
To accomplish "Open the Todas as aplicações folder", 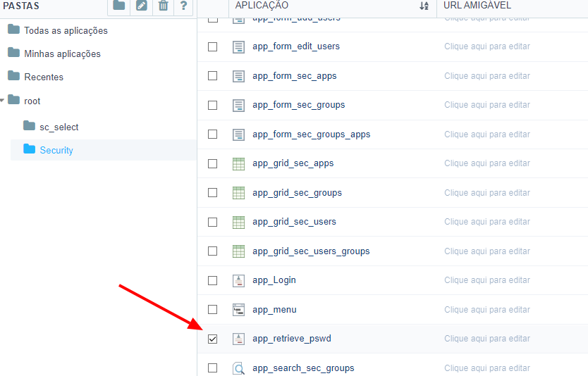I will coord(66,30).
